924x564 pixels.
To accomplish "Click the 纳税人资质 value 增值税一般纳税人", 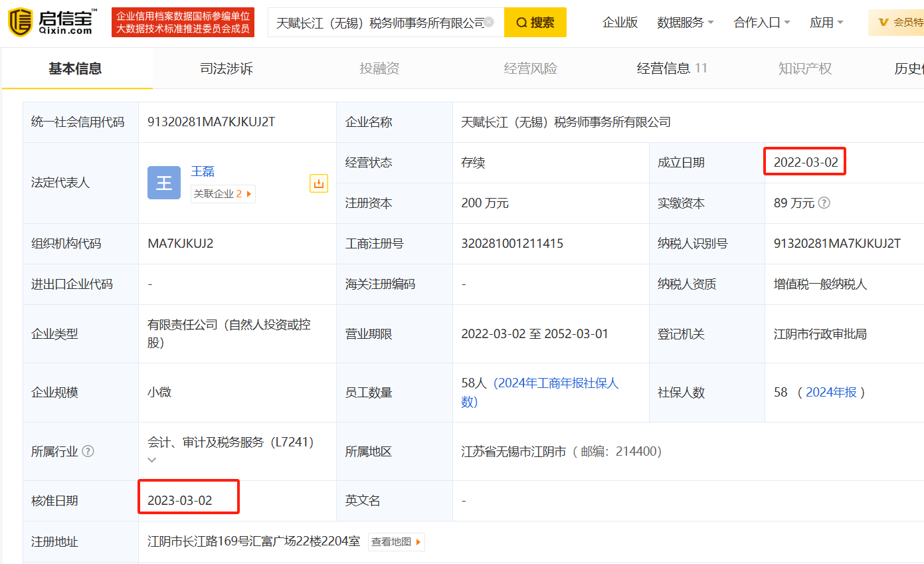I will [820, 284].
